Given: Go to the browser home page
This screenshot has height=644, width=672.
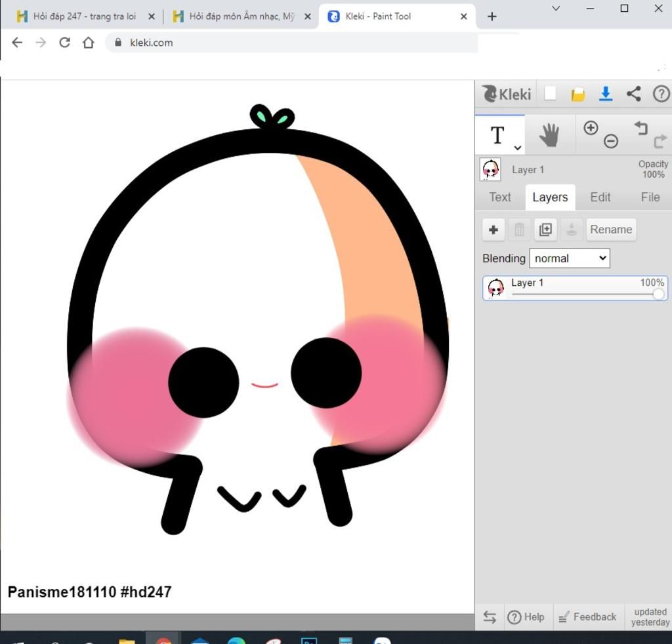Looking at the screenshot, I should click(x=89, y=43).
